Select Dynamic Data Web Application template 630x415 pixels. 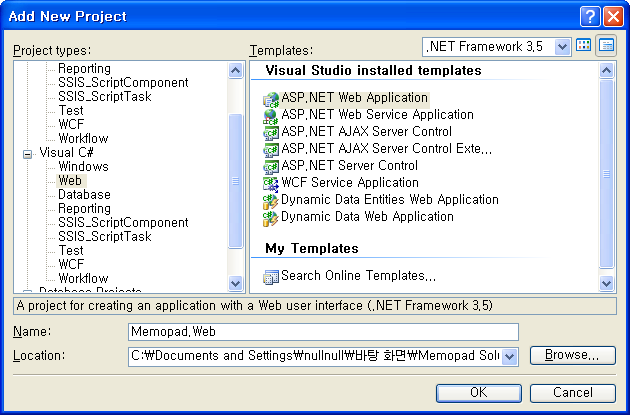tap(367, 217)
